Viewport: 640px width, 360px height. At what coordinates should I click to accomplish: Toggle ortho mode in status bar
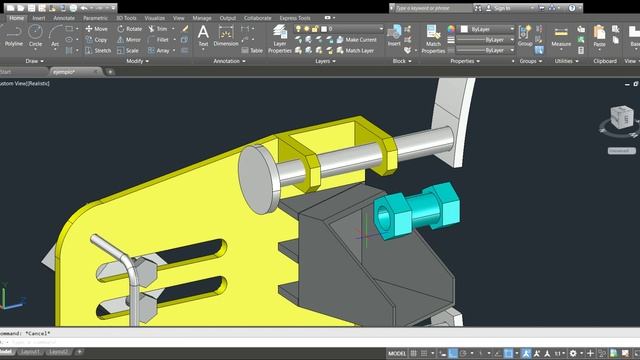click(453, 353)
